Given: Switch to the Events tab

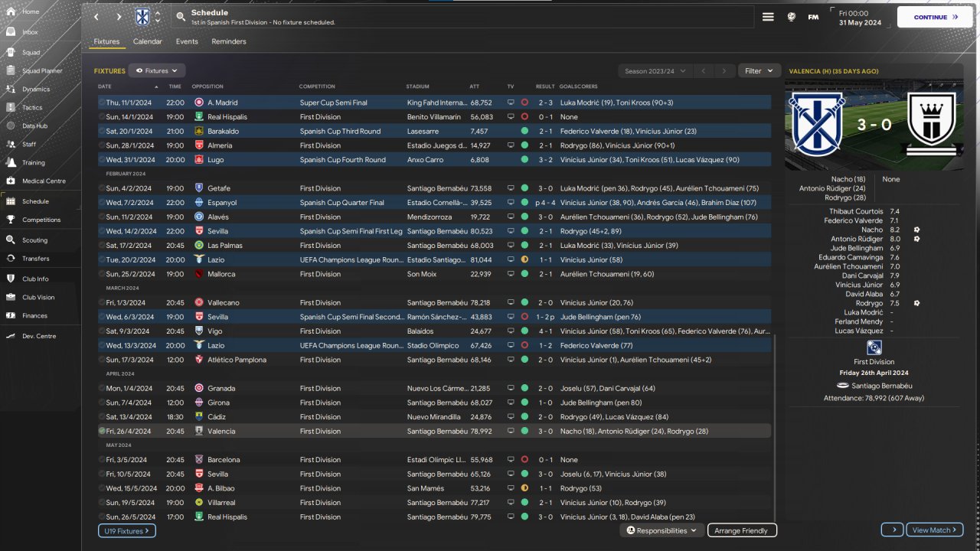Looking at the screenshot, I should [x=187, y=41].
